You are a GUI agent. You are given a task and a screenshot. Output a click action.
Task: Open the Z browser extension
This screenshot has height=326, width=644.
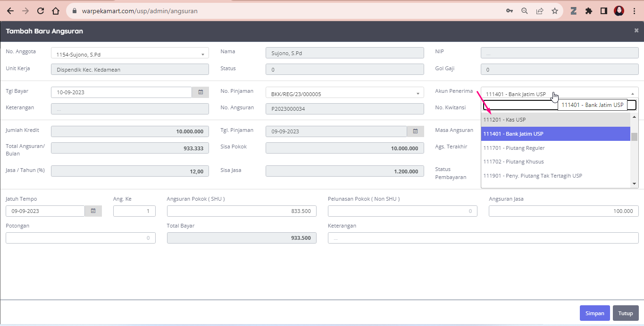click(574, 11)
